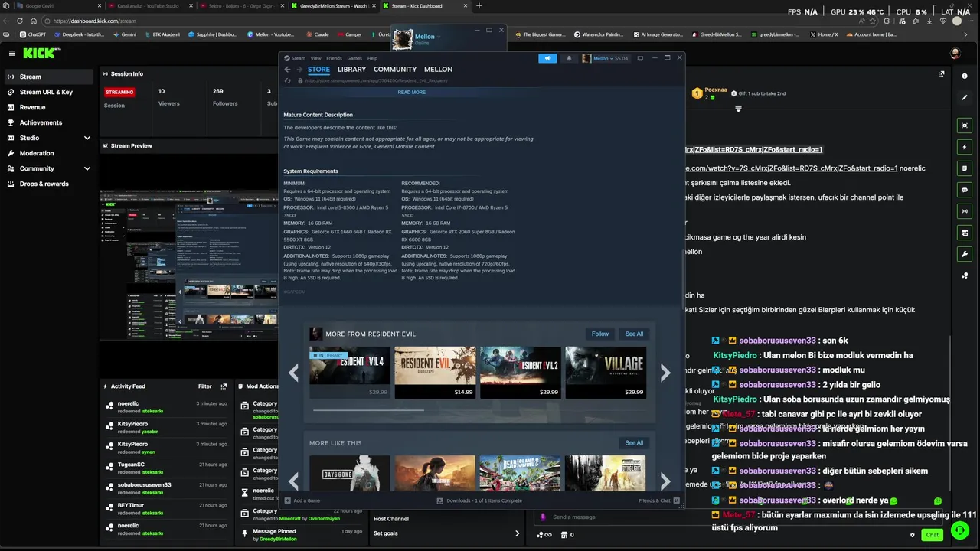Open Achievements in Kick sidebar

(x=48, y=122)
